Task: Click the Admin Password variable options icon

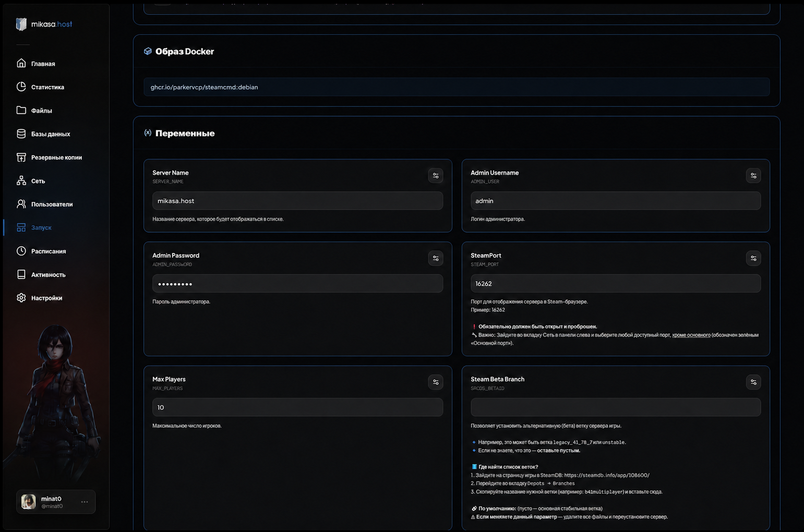Action: pos(436,258)
